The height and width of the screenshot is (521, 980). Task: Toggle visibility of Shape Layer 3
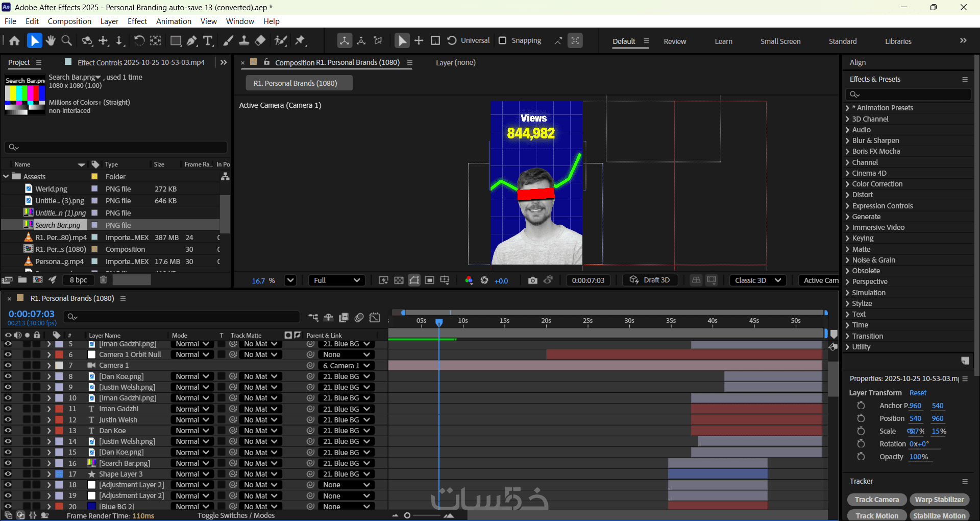coord(8,474)
